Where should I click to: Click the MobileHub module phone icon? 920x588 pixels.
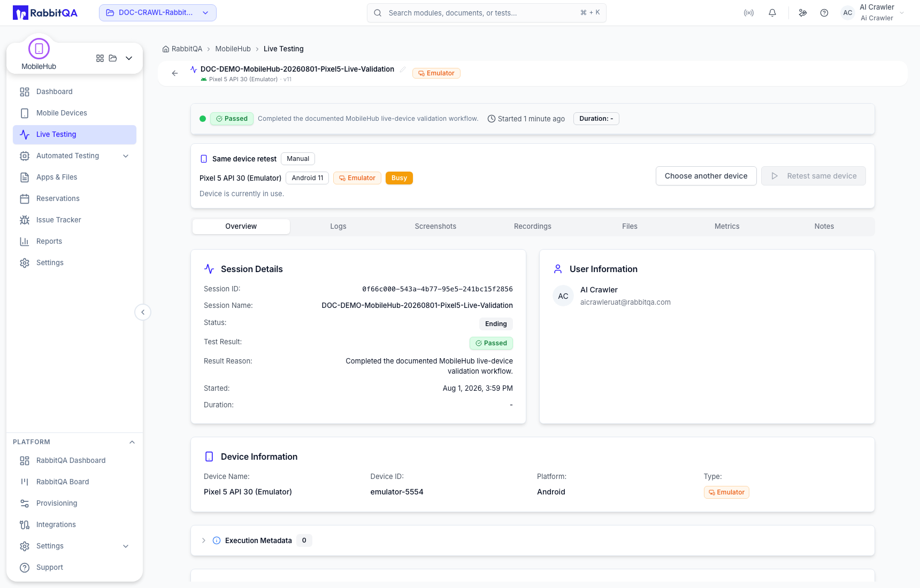(x=39, y=49)
